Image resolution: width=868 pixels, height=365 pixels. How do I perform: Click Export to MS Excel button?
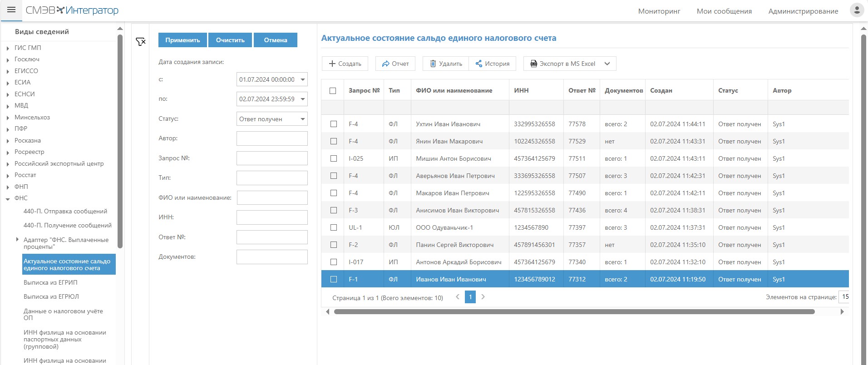click(563, 64)
